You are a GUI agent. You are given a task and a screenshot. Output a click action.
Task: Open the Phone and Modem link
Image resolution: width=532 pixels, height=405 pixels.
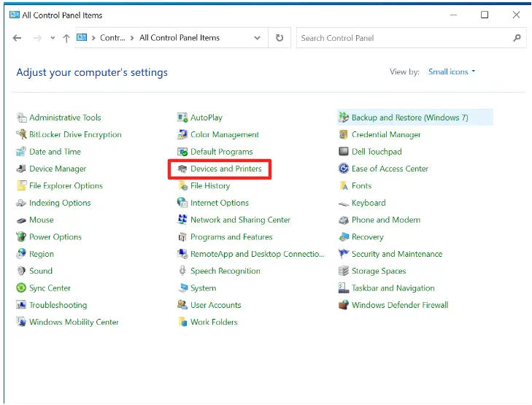click(386, 220)
